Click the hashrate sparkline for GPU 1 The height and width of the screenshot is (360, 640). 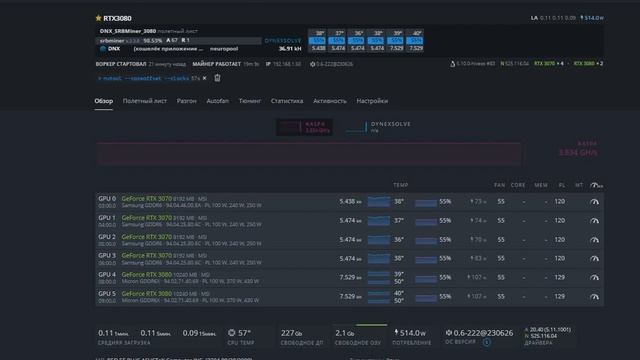(x=378, y=221)
